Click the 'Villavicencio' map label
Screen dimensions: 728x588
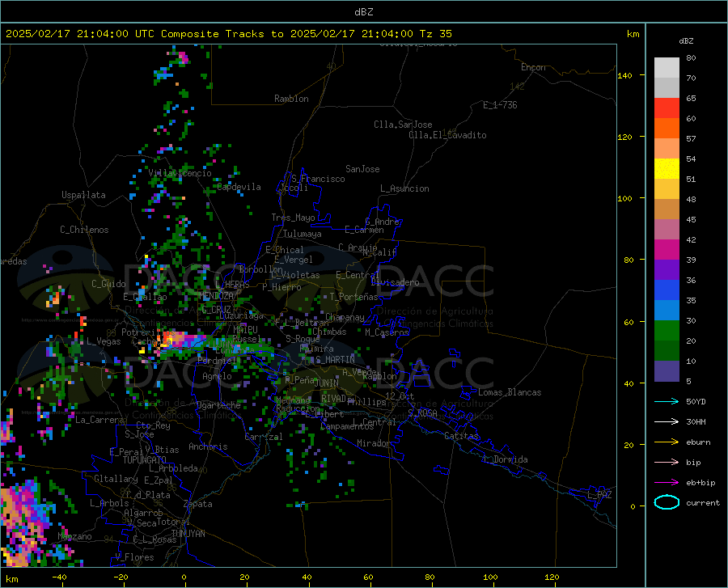point(180,173)
